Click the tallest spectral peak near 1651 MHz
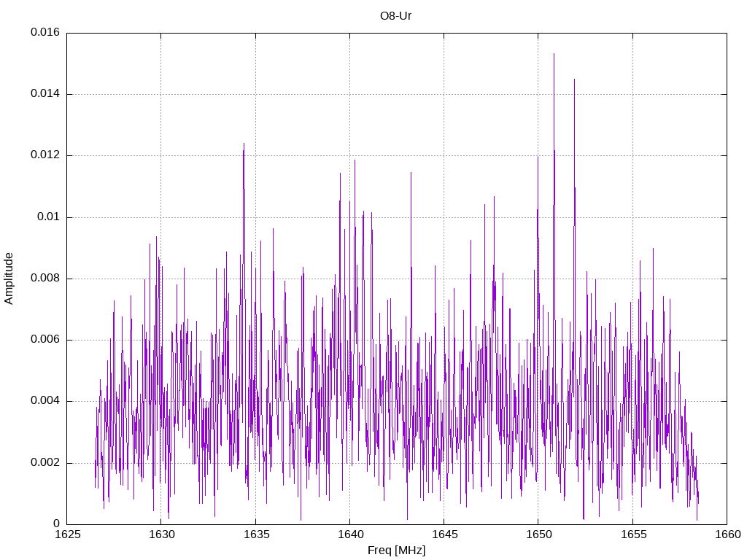747x560 pixels. click(x=554, y=54)
